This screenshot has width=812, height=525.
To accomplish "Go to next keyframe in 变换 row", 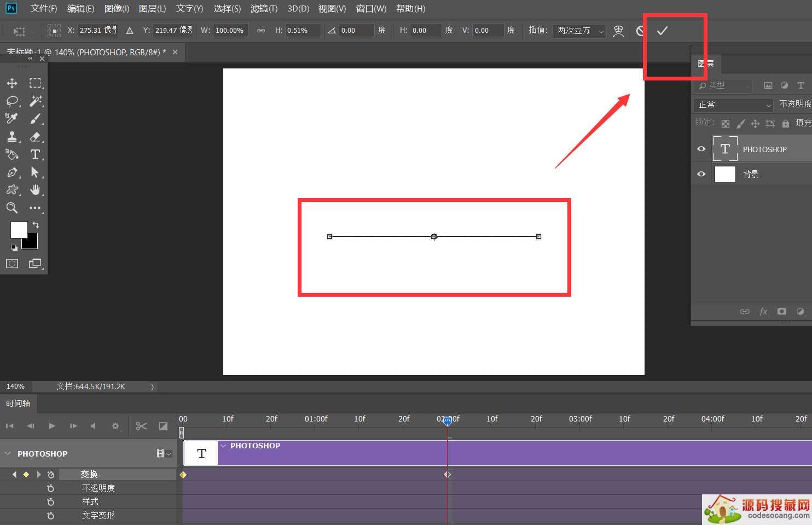I will [x=38, y=475].
